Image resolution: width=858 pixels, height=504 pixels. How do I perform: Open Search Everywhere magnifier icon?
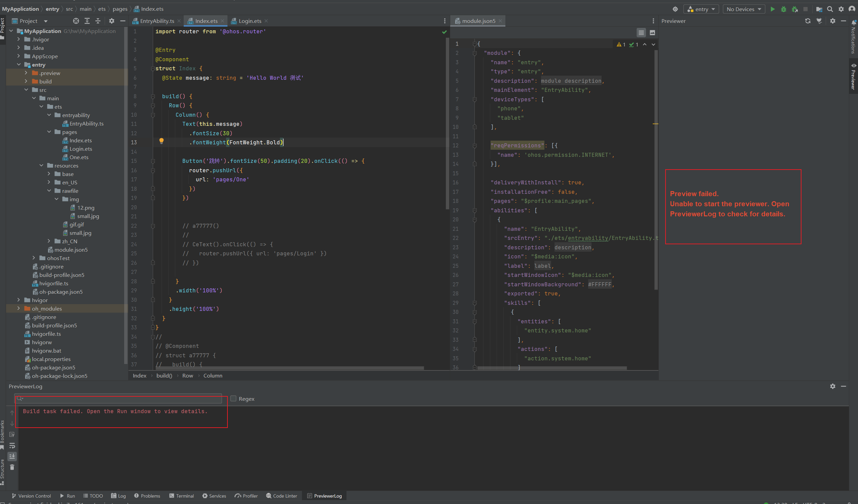pyautogui.click(x=830, y=9)
